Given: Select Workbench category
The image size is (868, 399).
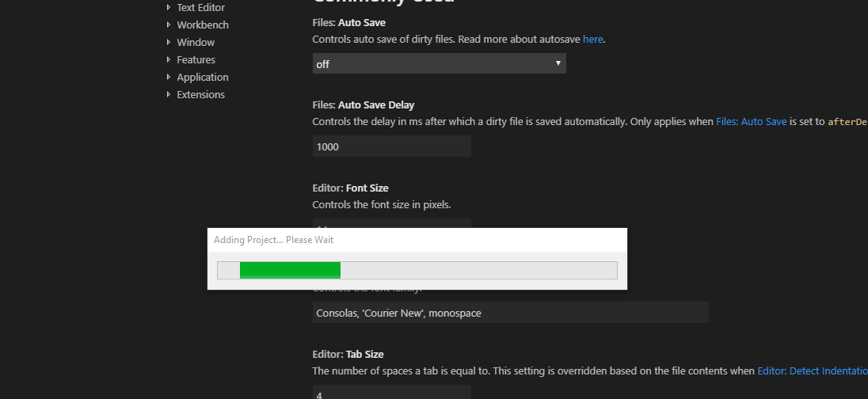Looking at the screenshot, I should click(x=203, y=25).
